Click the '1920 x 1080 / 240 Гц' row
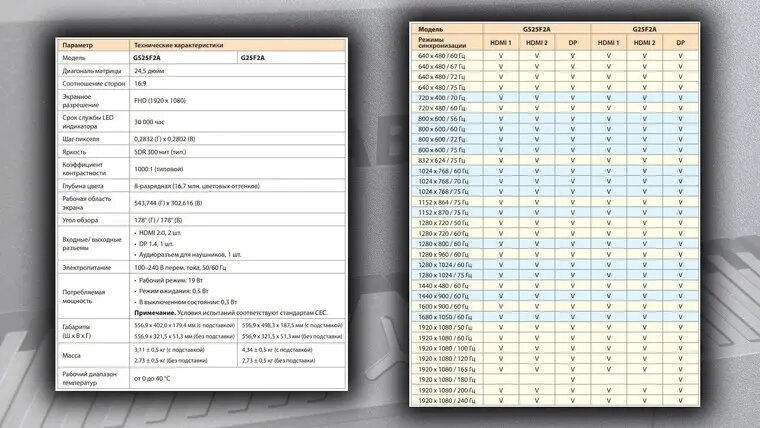Image resolution: width=760 pixels, height=428 pixels. [x=554, y=400]
